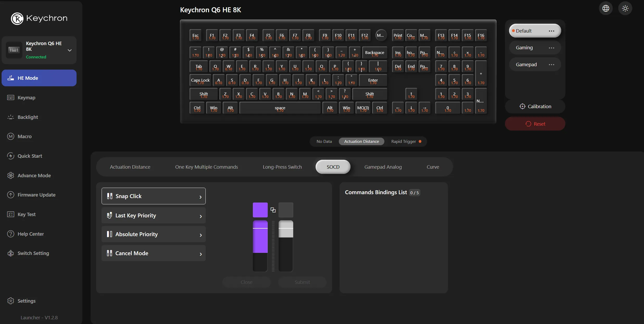Switch to One Key Multiple Commands tab

(x=206, y=167)
